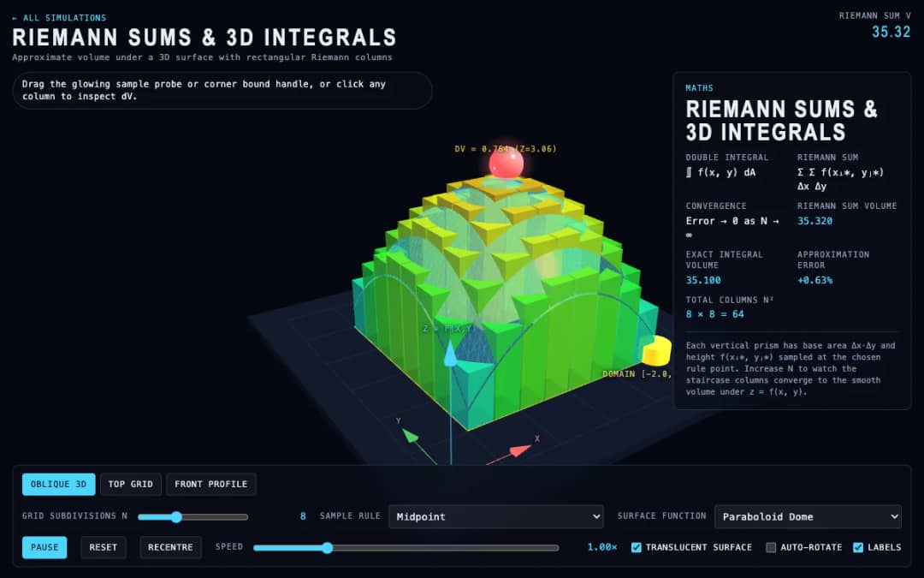The height and width of the screenshot is (578, 924).
Task: Click the Riemann Sum Volume value 35.320
Action: click(815, 221)
